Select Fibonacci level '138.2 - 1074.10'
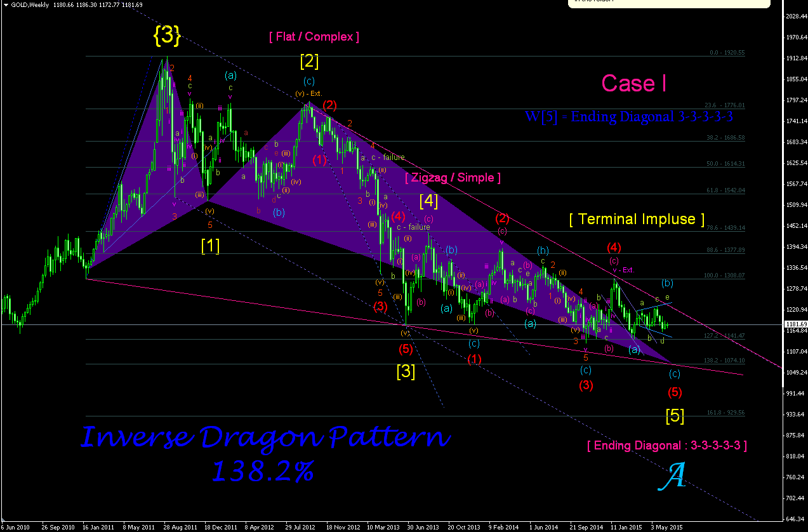The image size is (808, 532). tap(724, 361)
